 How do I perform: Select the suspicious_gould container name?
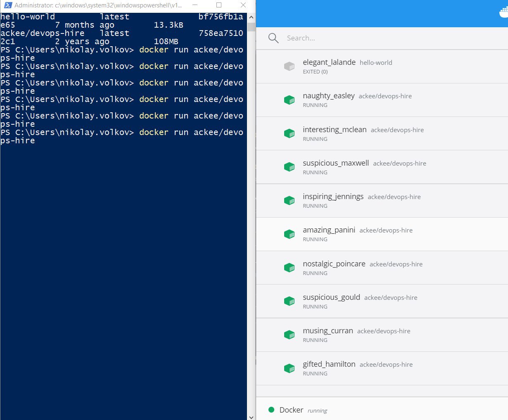coord(332,297)
